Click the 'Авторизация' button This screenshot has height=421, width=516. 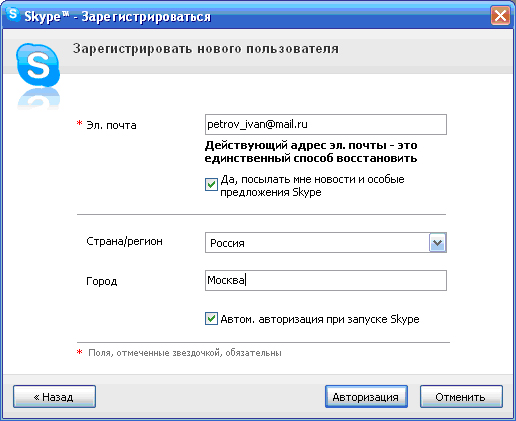(366, 397)
